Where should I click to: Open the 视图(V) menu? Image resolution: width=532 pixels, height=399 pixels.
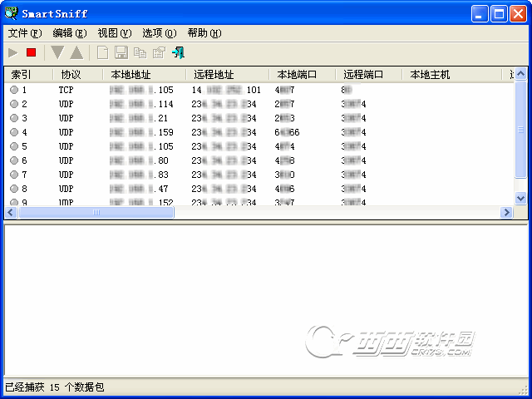pyautogui.click(x=115, y=33)
